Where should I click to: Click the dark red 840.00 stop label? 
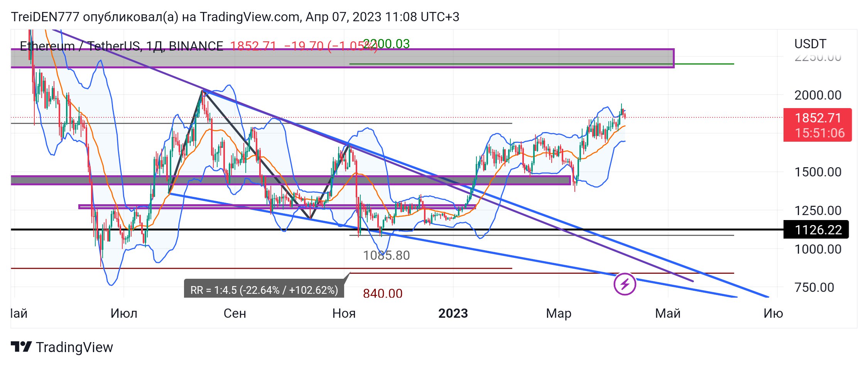pyautogui.click(x=383, y=293)
